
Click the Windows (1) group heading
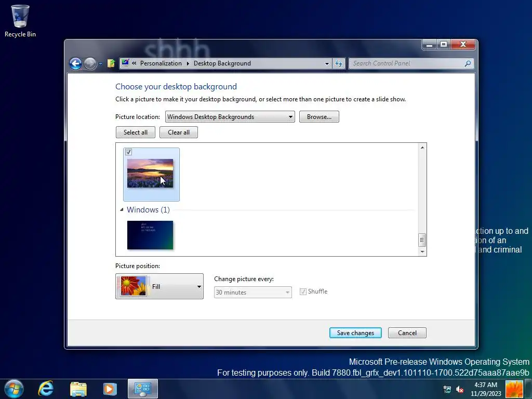148,210
